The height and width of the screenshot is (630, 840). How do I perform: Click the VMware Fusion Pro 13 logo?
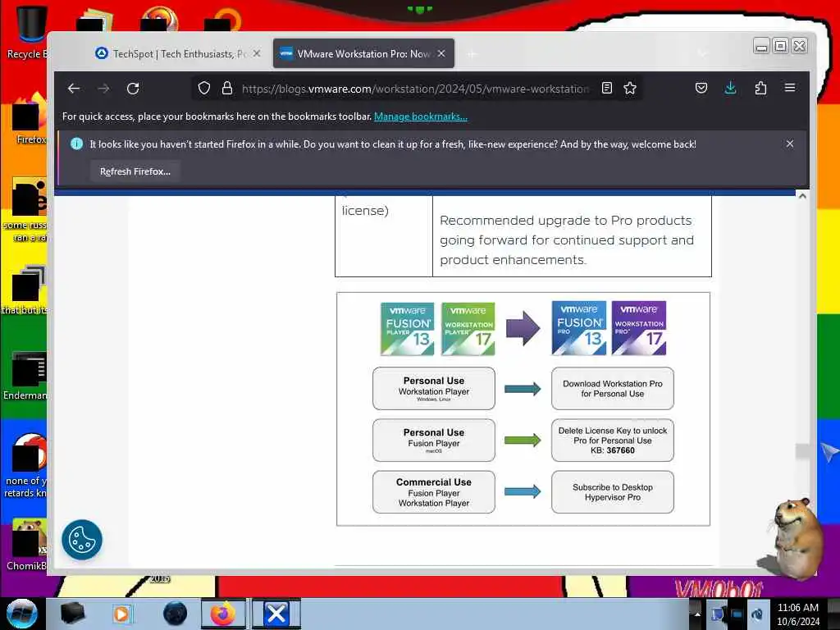coord(579,328)
